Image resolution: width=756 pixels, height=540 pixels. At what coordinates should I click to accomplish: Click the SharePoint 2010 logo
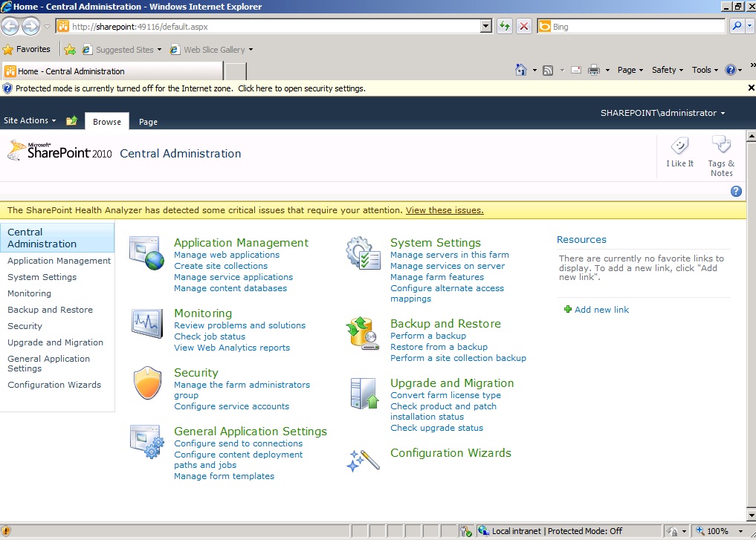[x=59, y=151]
